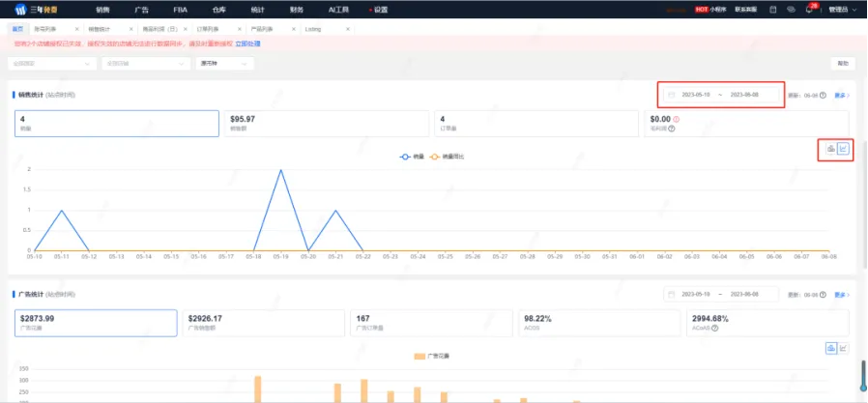
Task: Open the 仓库 top menu
Action: pos(219,10)
